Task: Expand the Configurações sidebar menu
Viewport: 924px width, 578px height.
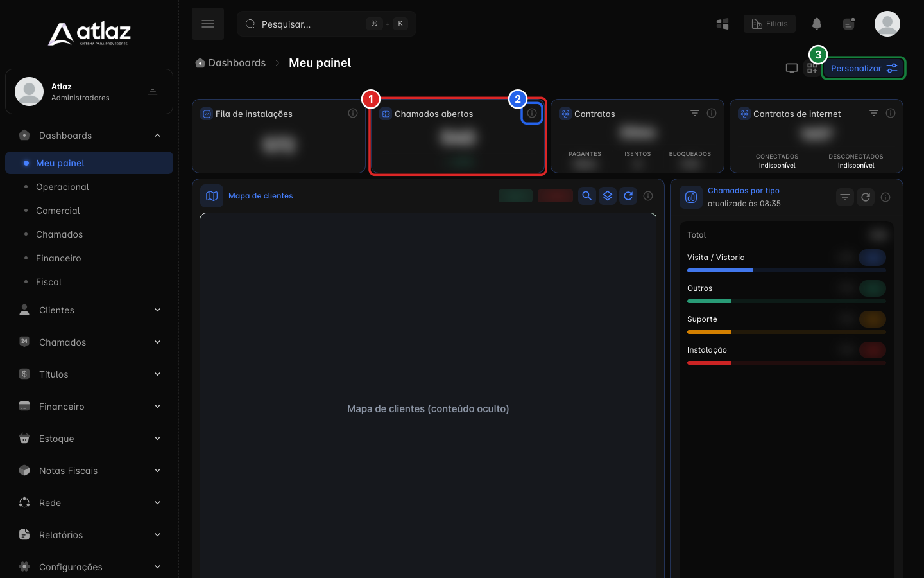Action: [89, 567]
